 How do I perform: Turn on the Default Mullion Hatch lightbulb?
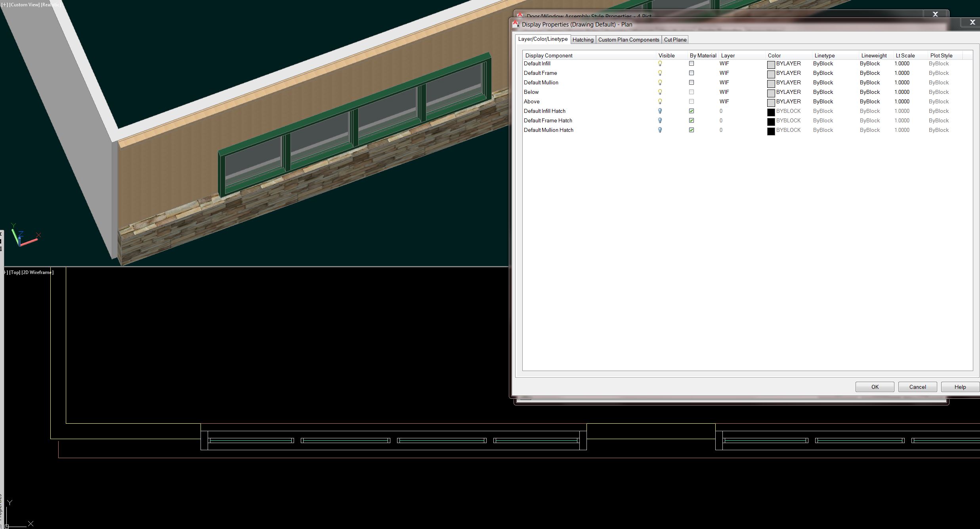(x=659, y=130)
